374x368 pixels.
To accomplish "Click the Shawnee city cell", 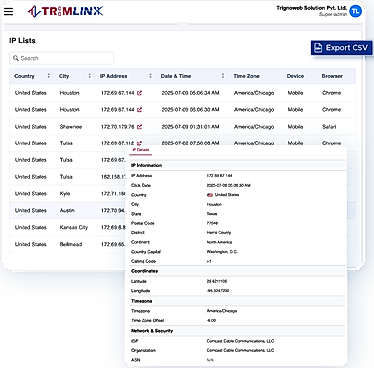I will (71, 127).
